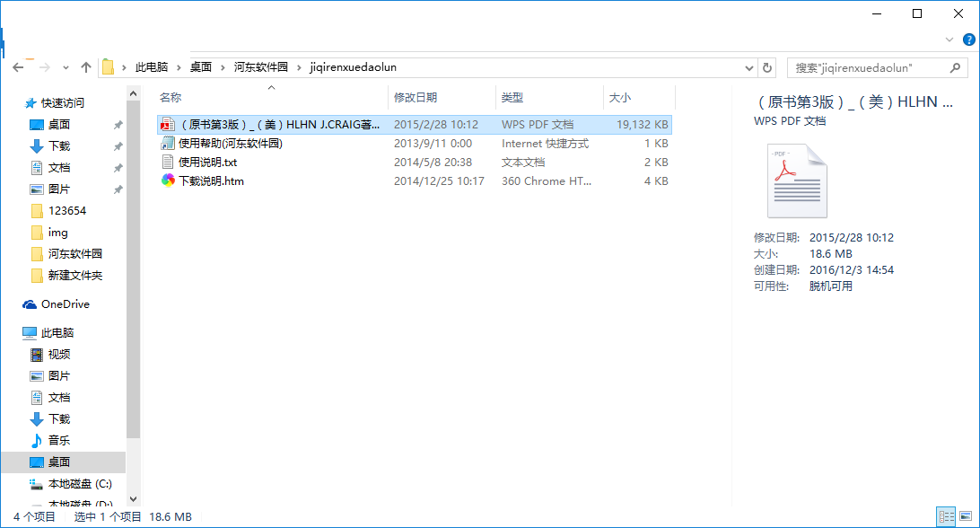980x528 pixels.
Task: Select the 使用说明.txt file icon
Action: pos(168,162)
